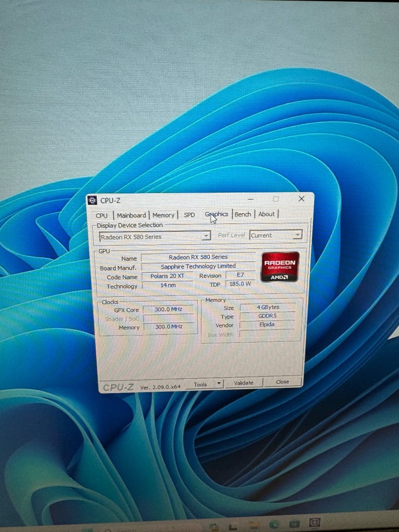399x532 pixels.
Task: Click the 'Polaris 20 XT' code name value
Action: 167,276
